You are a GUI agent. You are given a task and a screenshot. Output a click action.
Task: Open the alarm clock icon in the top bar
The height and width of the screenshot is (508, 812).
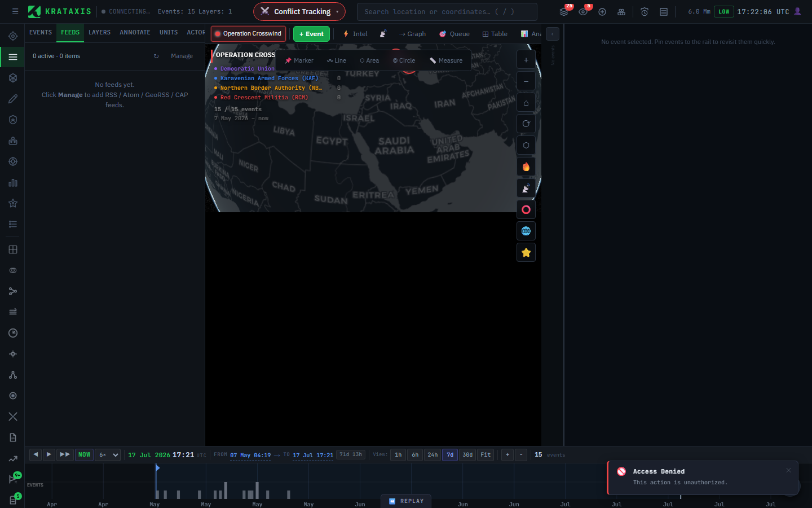tap(645, 11)
